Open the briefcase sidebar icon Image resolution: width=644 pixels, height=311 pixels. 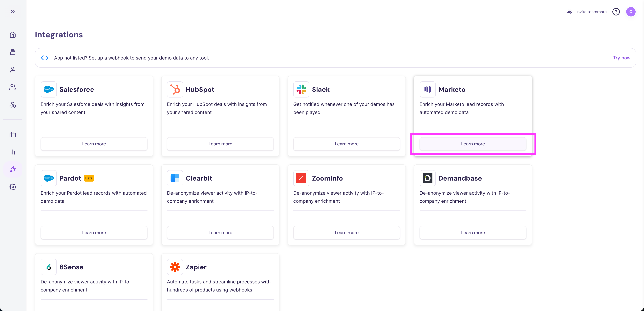tap(13, 135)
